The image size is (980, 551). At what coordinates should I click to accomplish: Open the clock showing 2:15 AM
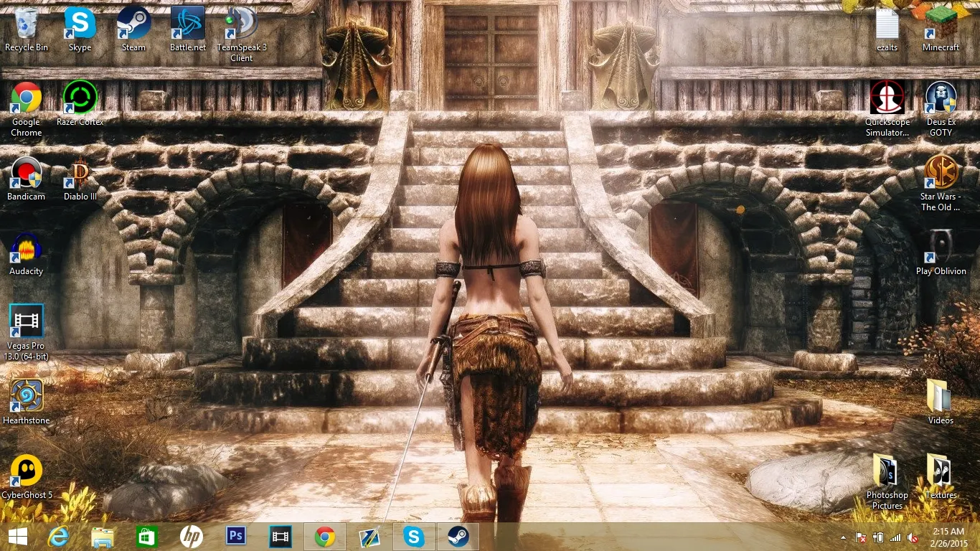[948, 537]
